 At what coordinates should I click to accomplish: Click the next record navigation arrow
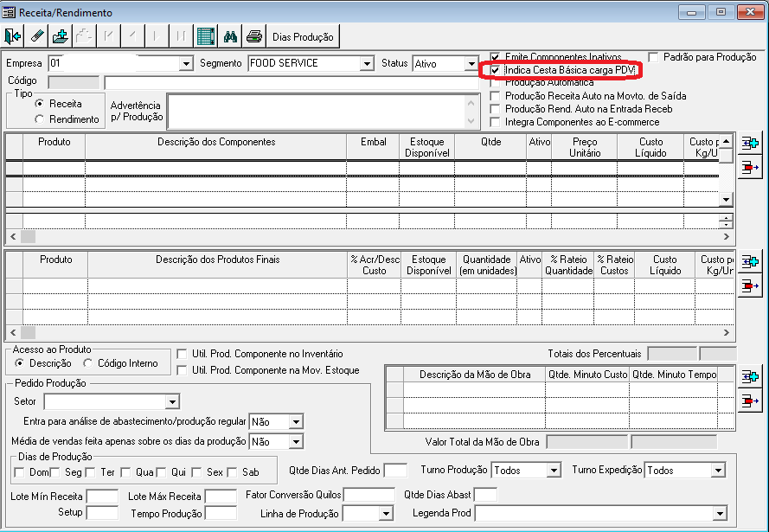[157, 36]
